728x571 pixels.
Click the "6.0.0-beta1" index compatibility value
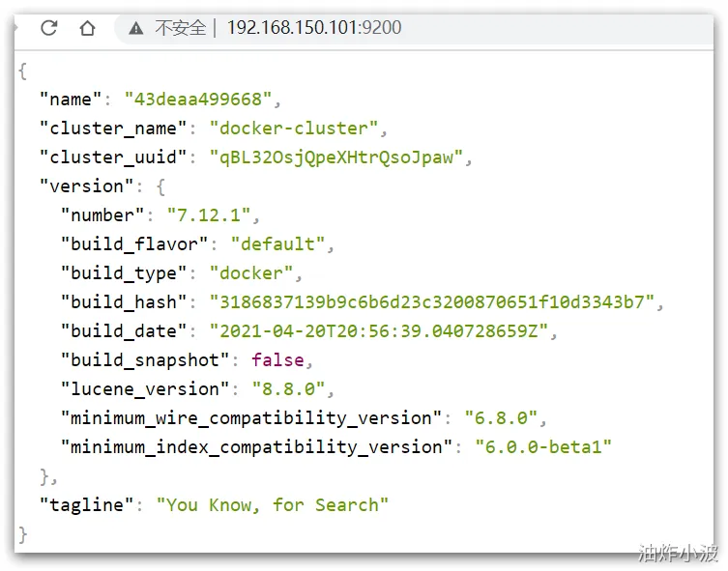pos(543,446)
